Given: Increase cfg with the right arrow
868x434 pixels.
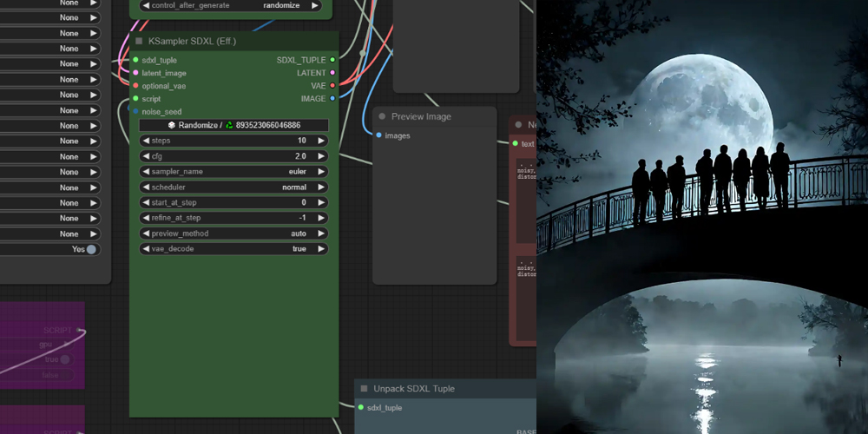Looking at the screenshot, I should (x=321, y=156).
